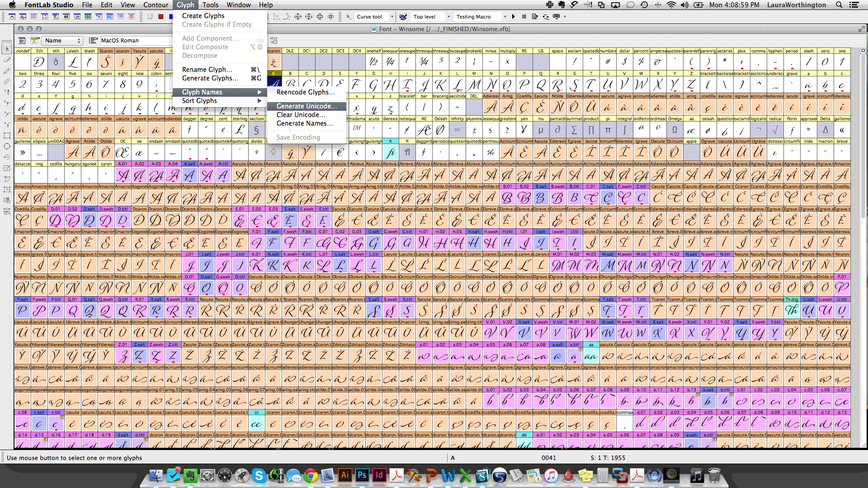The height and width of the screenshot is (488, 868).
Task: Select the 'section' glyph cell
Action: click(256, 127)
